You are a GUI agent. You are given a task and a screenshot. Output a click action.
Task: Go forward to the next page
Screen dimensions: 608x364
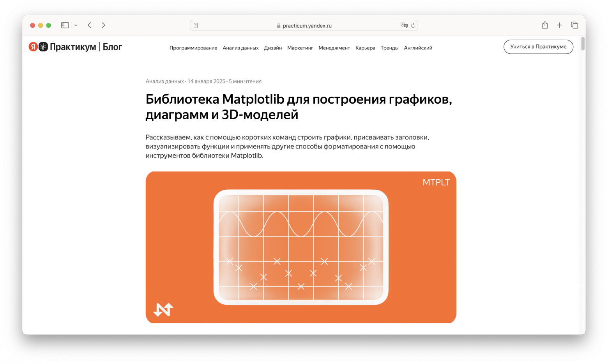[x=103, y=25]
